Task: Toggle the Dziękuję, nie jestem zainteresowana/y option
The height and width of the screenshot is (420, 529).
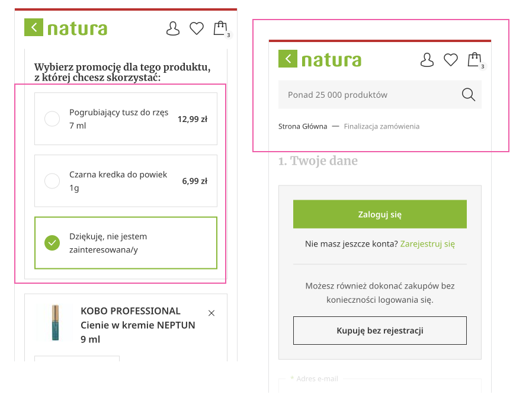Action: (52, 243)
